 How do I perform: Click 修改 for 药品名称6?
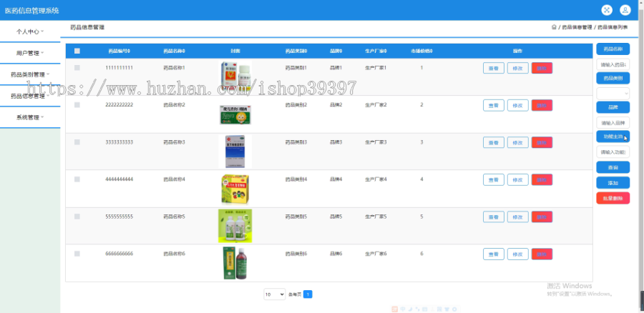click(518, 254)
